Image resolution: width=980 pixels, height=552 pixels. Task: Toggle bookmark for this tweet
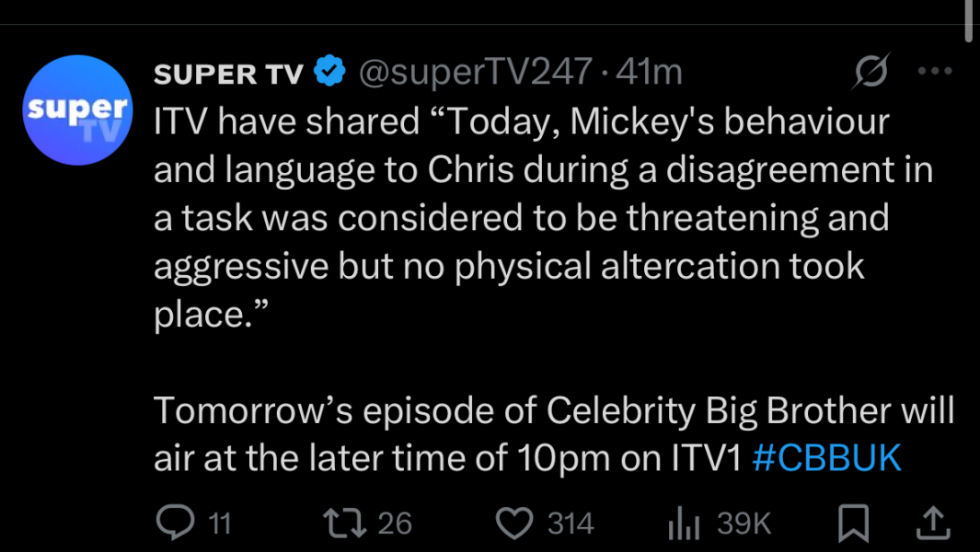click(x=854, y=523)
